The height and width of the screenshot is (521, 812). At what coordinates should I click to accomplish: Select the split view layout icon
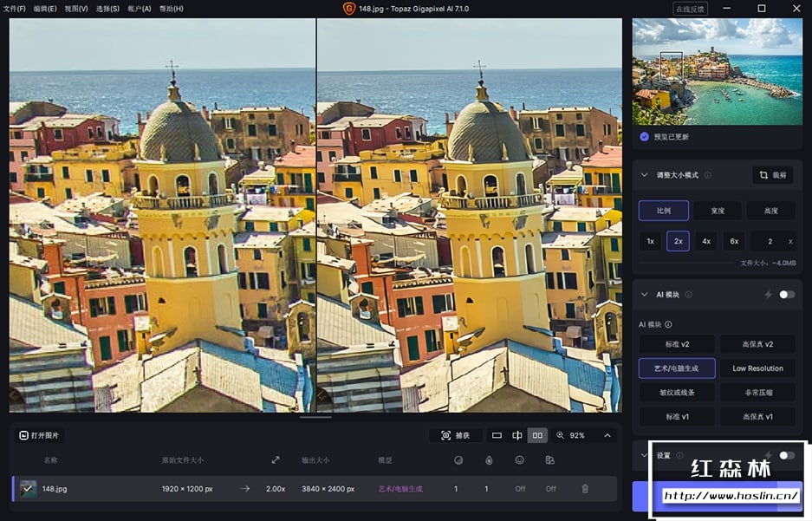pyautogui.click(x=517, y=435)
